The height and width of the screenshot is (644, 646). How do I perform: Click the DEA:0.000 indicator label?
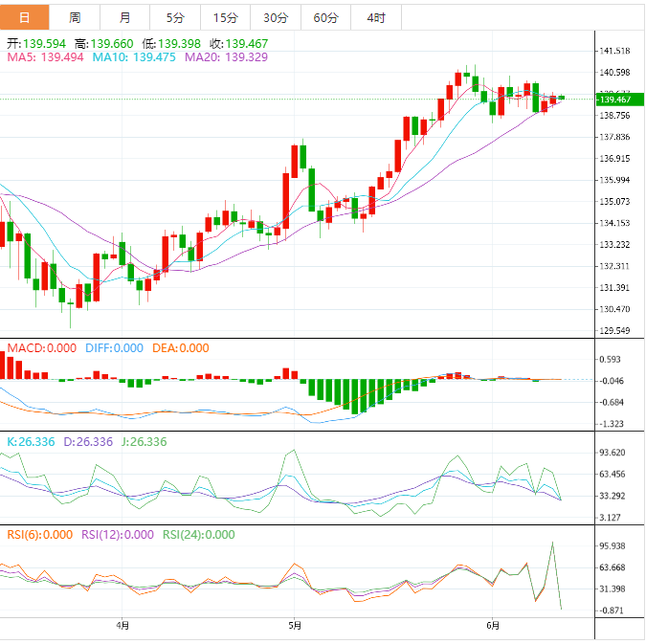click(x=181, y=347)
